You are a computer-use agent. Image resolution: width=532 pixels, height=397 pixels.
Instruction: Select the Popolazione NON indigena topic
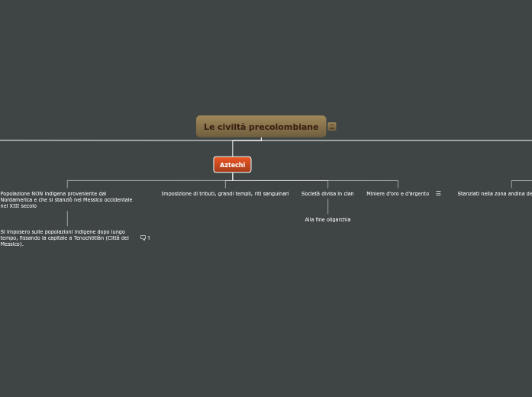[66, 199]
